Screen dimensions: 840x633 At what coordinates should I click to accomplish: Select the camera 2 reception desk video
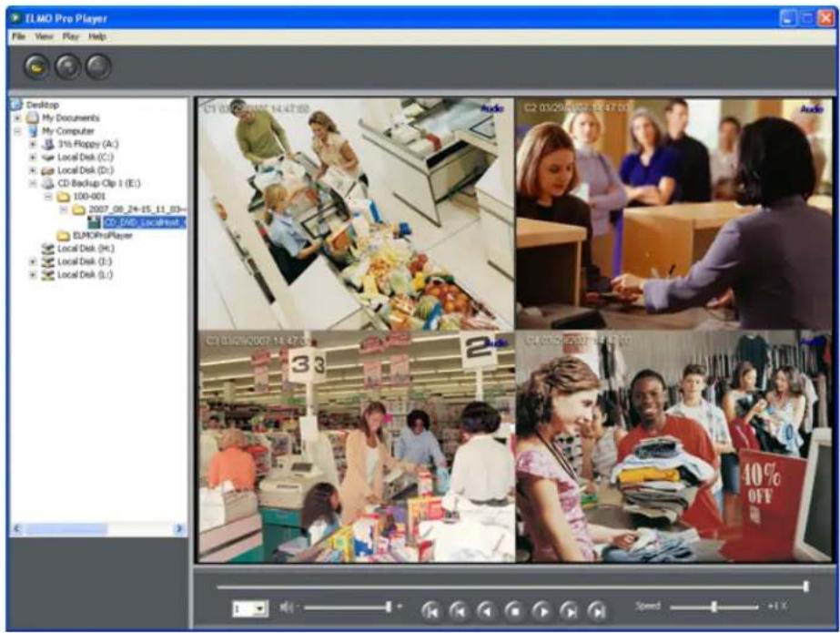pos(674,214)
